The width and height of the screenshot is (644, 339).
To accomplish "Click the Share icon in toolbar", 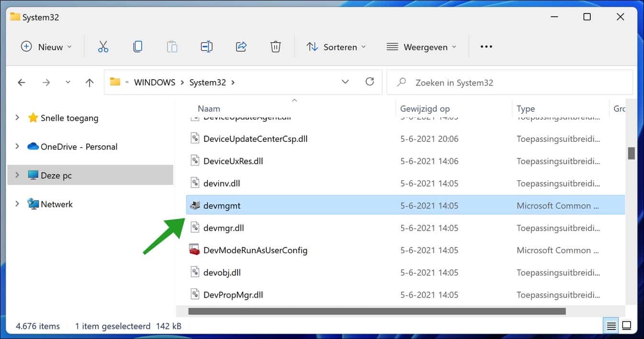I will 241,47.
